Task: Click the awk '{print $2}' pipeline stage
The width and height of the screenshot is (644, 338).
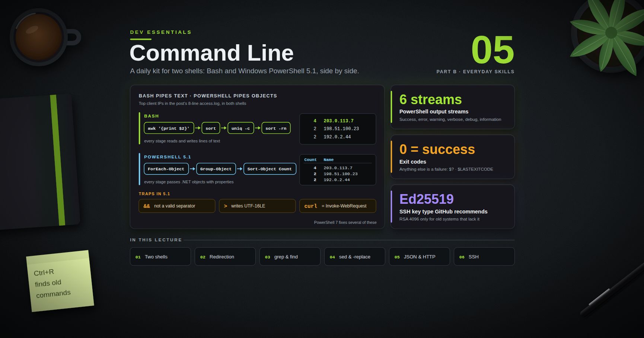Action: coord(169,128)
